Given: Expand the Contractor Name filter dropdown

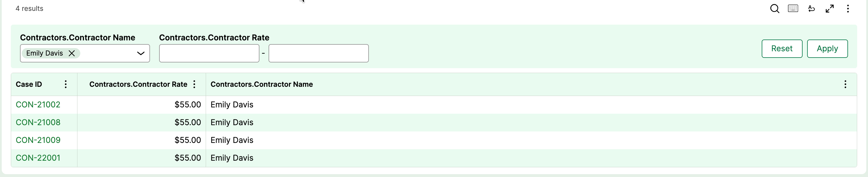Looking at the screenshot, I should tap(141, 53).
